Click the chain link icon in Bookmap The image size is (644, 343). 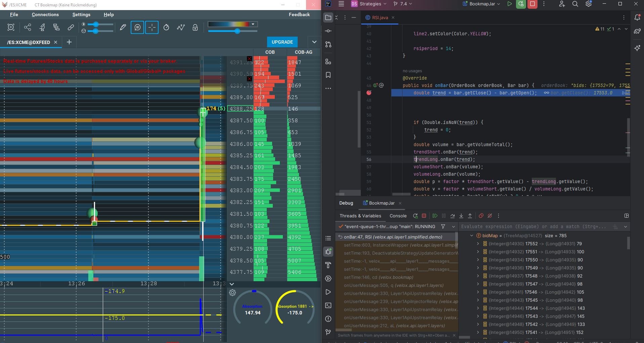pyautogui.click(x=71, y=28)
